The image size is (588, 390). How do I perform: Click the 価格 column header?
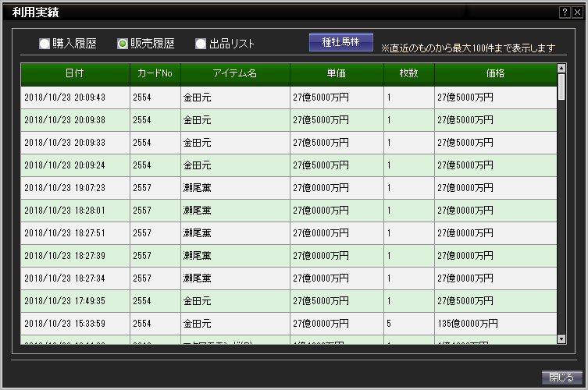point(495,73)
